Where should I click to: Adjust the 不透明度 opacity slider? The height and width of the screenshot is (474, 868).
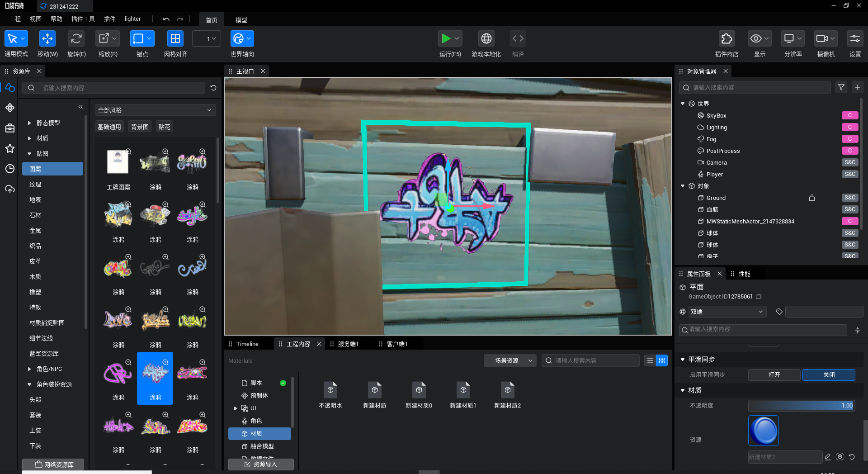point(802,406)
